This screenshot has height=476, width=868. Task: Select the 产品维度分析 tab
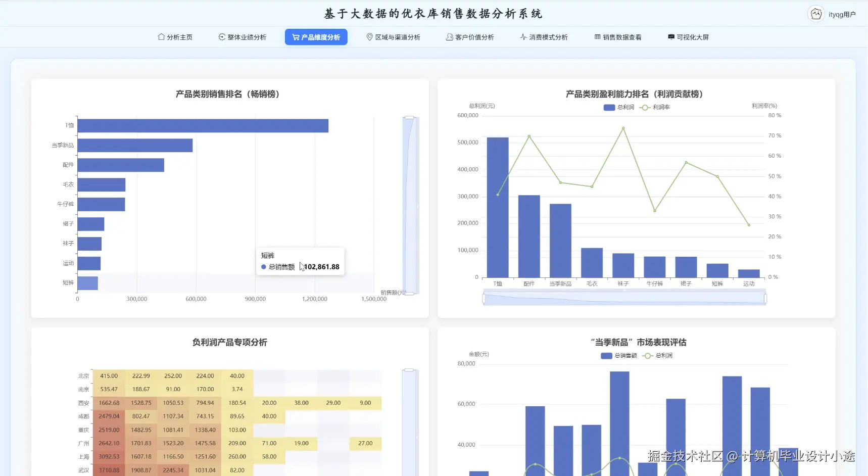[x=316, y=37]
